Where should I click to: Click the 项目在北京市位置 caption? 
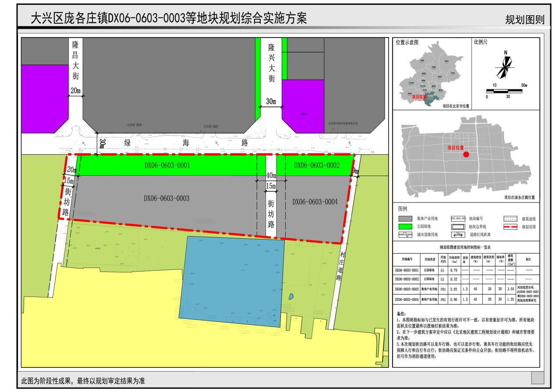(x=455, y=106)
